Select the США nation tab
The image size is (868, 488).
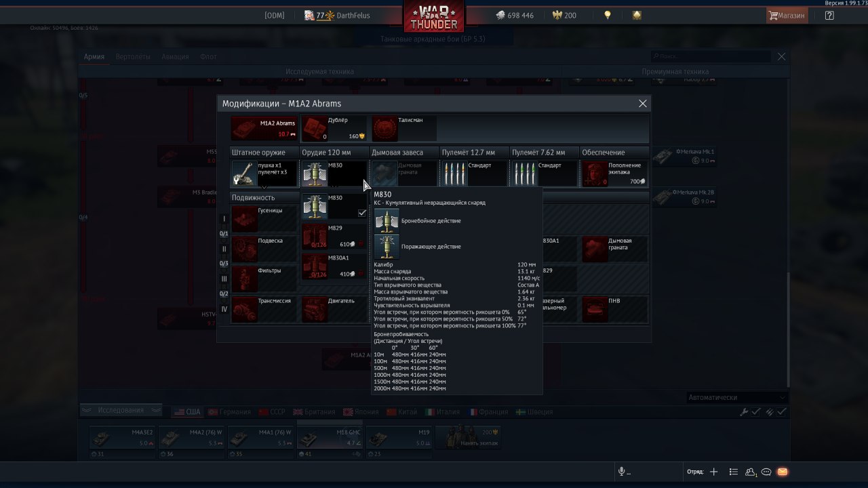188,412
